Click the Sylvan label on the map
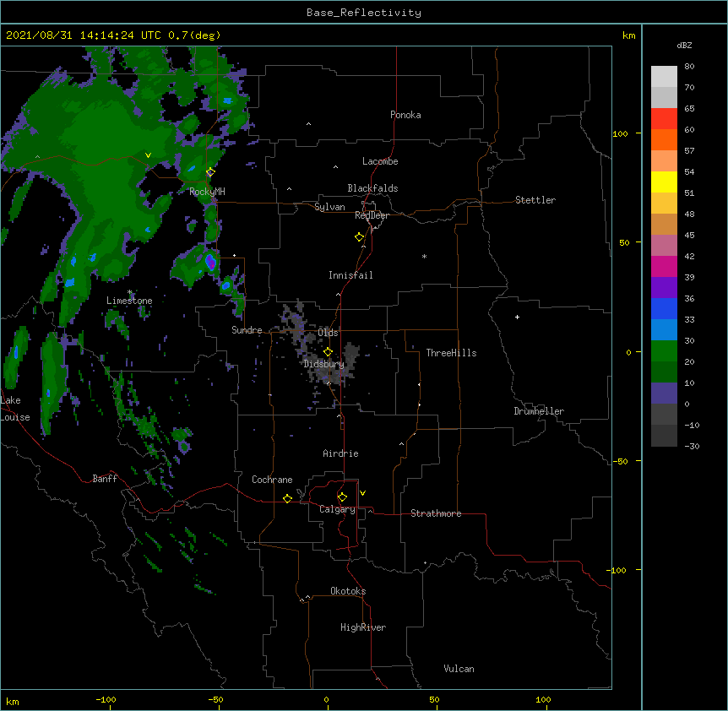The image size is (728, 711). click(x=329, y=207)
